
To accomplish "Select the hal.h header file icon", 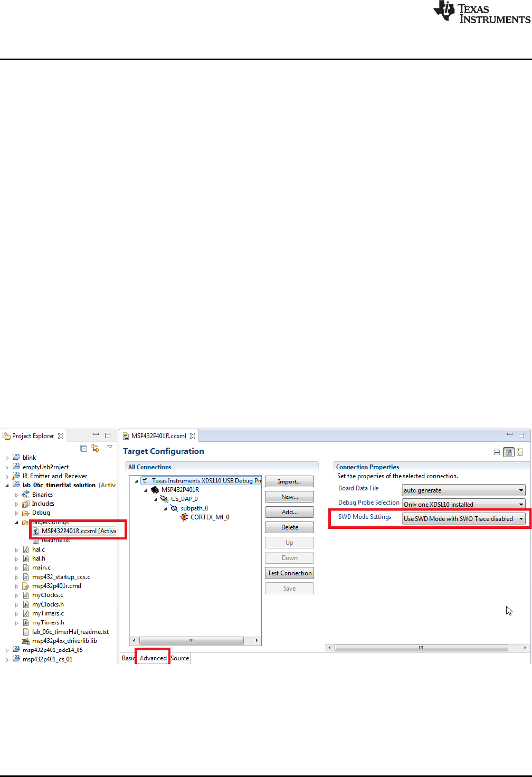I will tap(25, 558).
